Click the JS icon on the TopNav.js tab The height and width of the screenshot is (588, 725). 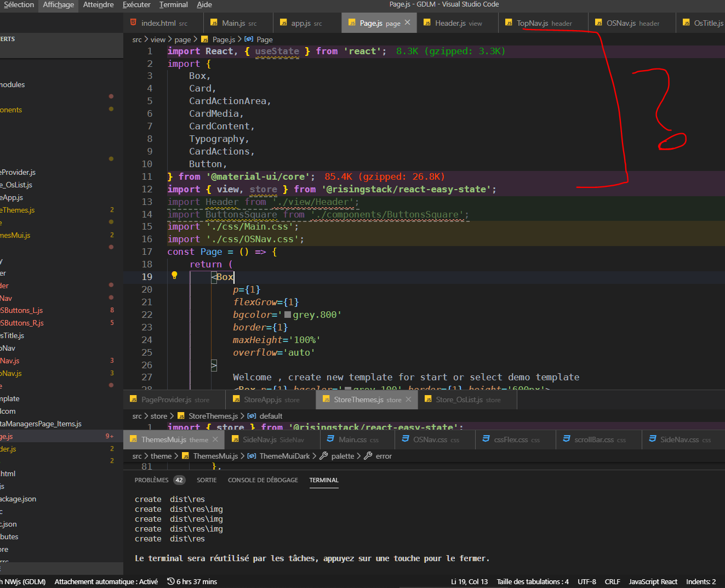(x=509, y=23)
